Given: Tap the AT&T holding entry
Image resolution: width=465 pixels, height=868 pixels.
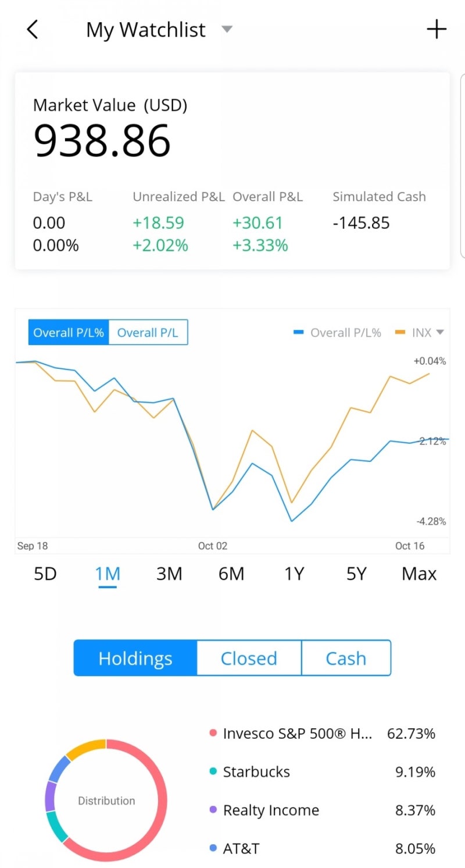Looking at the screenshot, I should (x=241, y=848).
